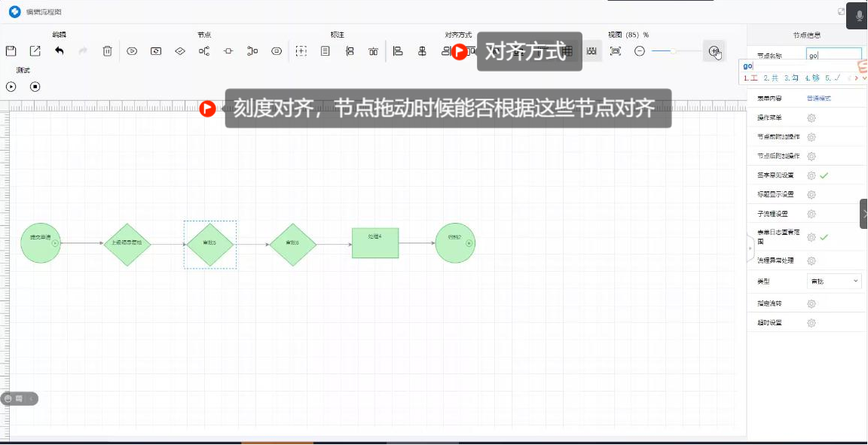Open the 操作菜单 settings gear
The image size is (868, 445).
tap(811, 117)
